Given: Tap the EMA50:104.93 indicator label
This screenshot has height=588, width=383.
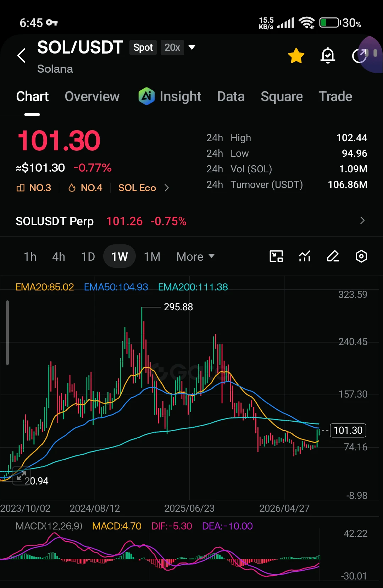Looking at the screenshot, I should pyautogui.click(x=116, y=287).
